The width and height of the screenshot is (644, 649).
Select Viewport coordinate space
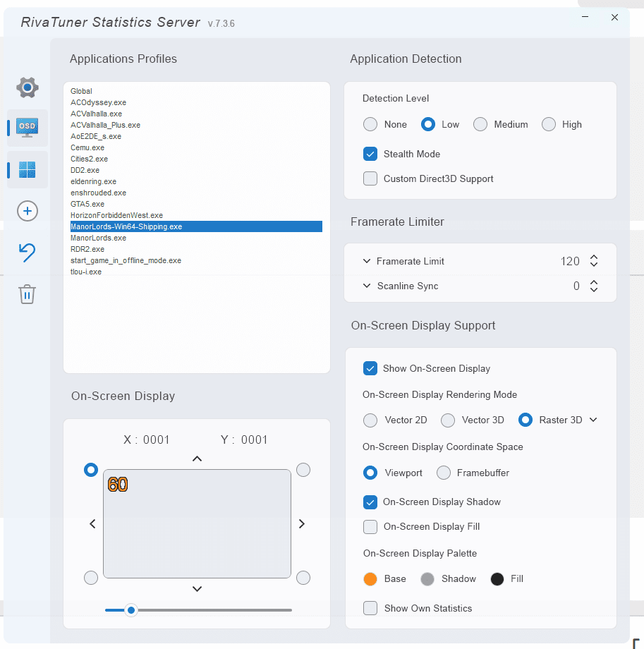[370, 473]
